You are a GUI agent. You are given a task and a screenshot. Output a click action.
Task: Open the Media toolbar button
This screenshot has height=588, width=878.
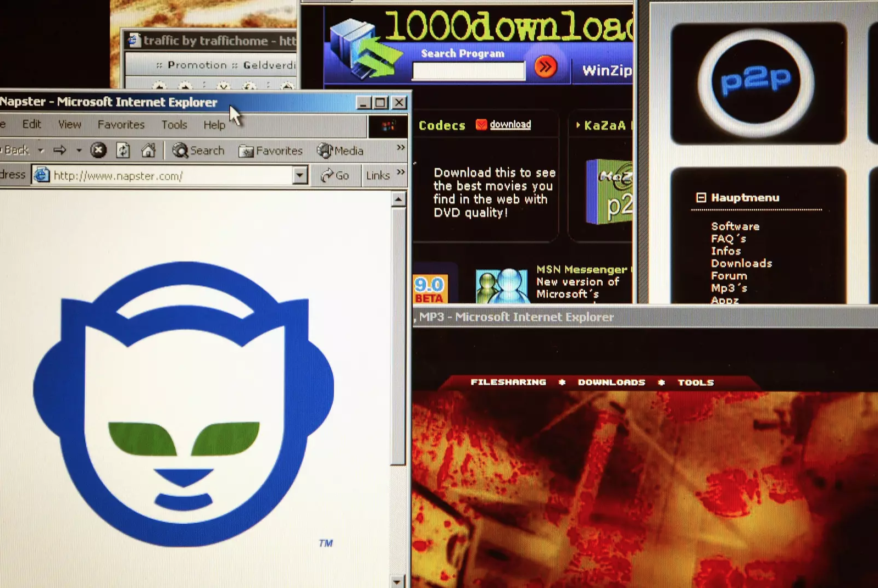click(341, 151)
